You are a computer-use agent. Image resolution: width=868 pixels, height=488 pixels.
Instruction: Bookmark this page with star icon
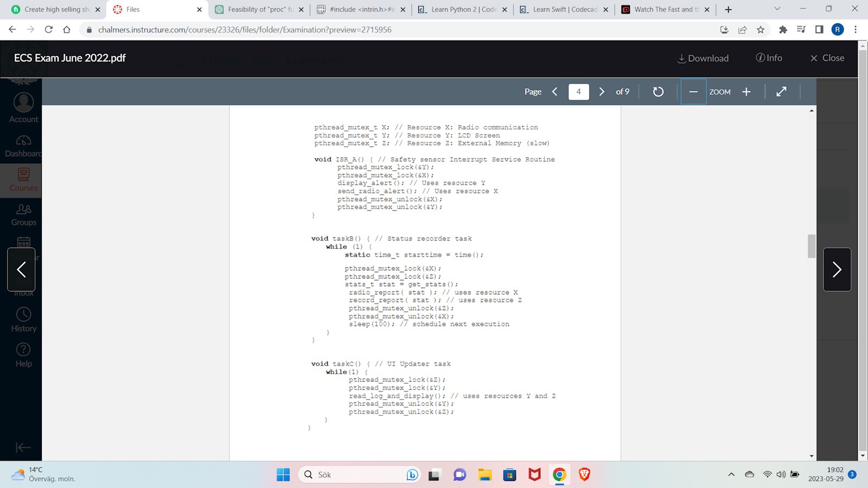(x=761, y=30)
